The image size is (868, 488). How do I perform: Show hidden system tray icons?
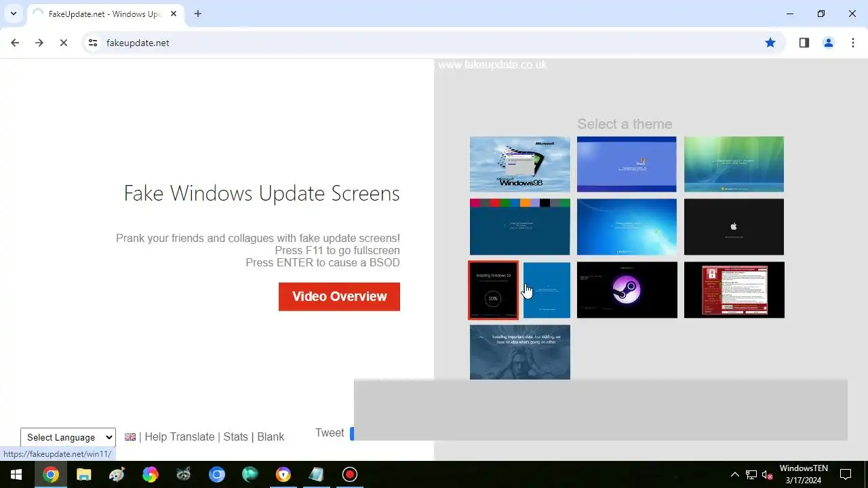tap(734, 474)
